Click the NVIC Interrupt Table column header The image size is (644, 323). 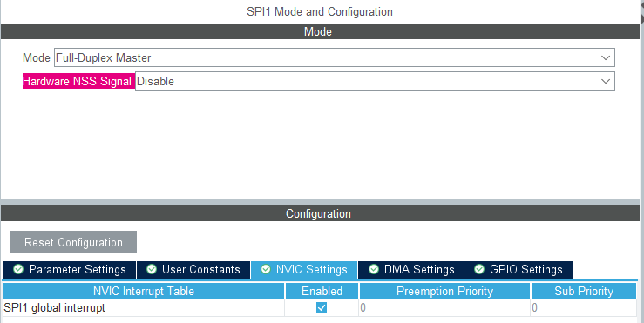tap(144, 291)
